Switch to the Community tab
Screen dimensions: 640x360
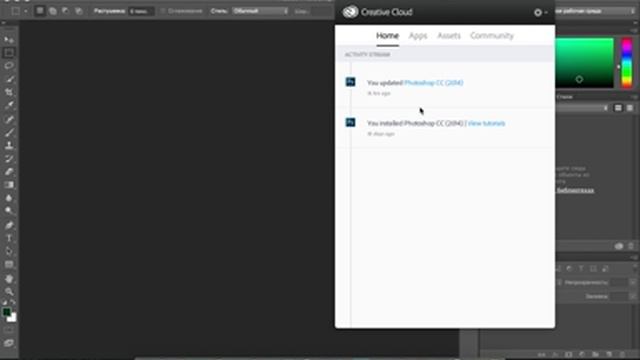click(x=492, y=36)
